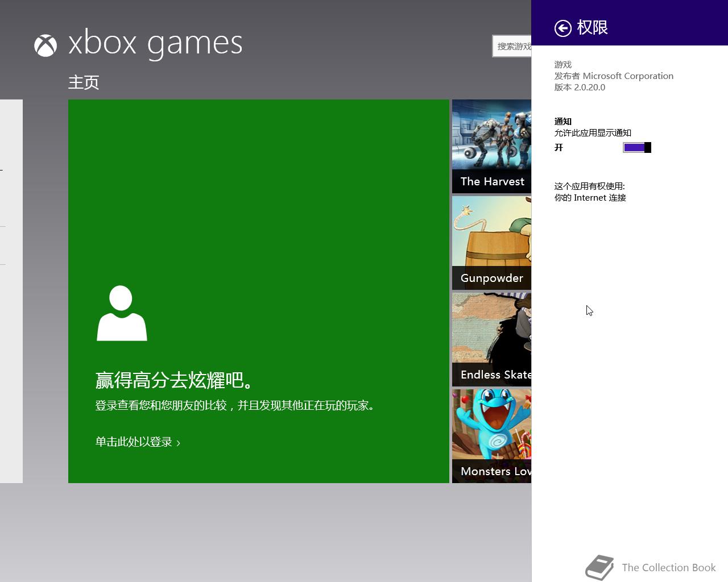Click the 单击此处以登录 sign-in link
Image resolution: width=728 pixels, height=582 pixels.
click(138, 442)
